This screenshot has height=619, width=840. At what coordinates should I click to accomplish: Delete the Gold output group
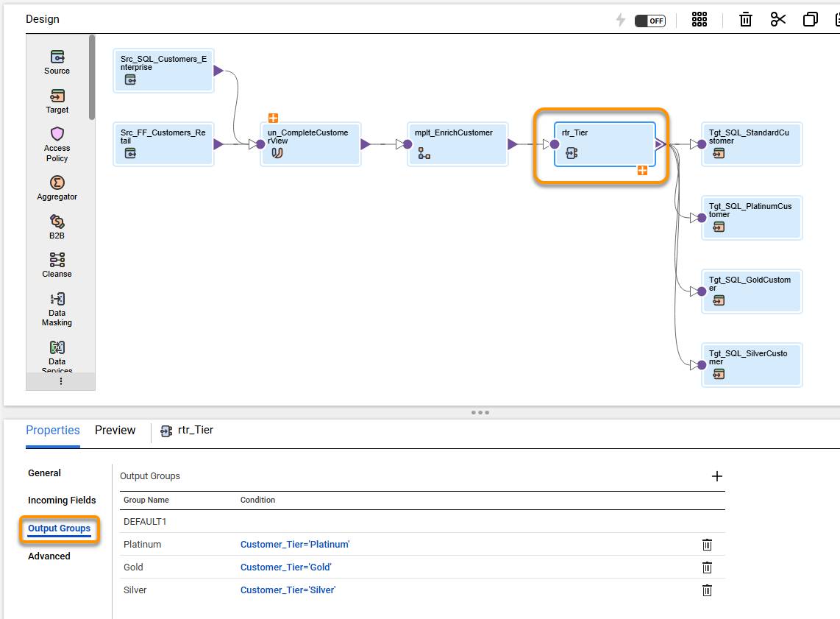[707, 567]
